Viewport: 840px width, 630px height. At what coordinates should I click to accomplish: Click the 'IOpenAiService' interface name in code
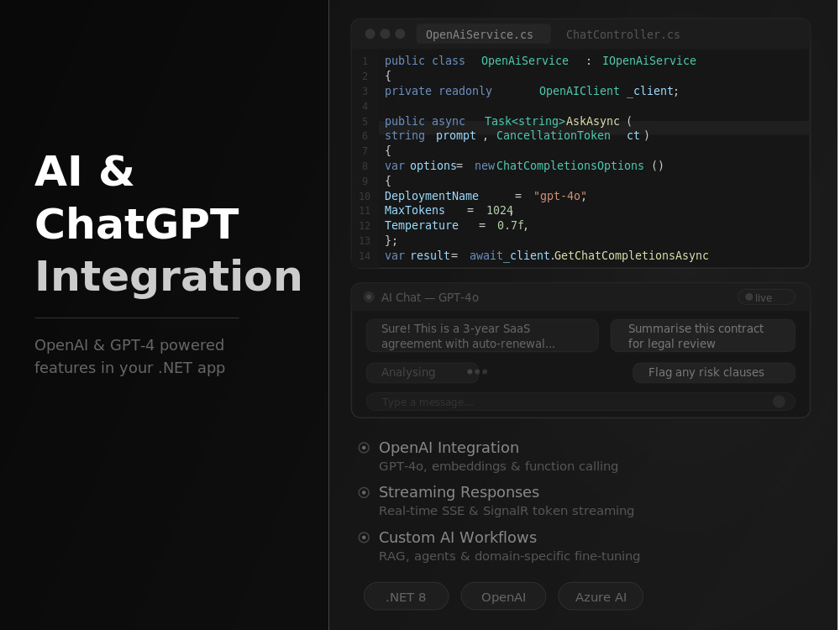(x=648, y=60)
